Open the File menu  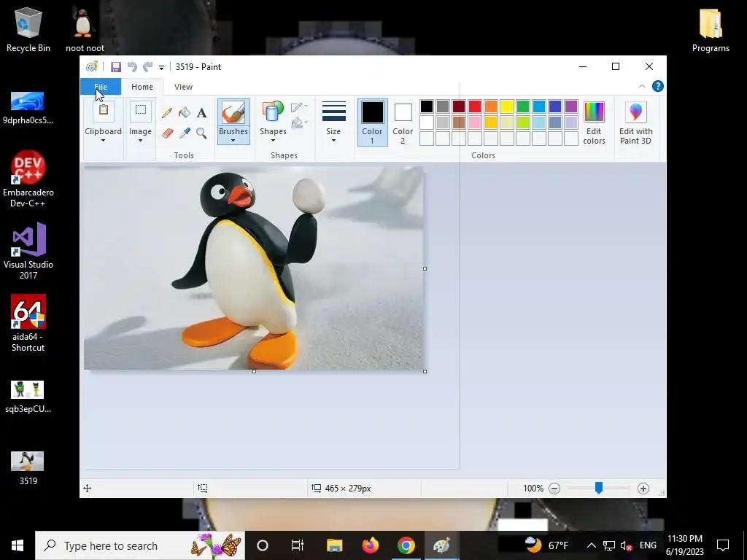[x=101, y=87]
